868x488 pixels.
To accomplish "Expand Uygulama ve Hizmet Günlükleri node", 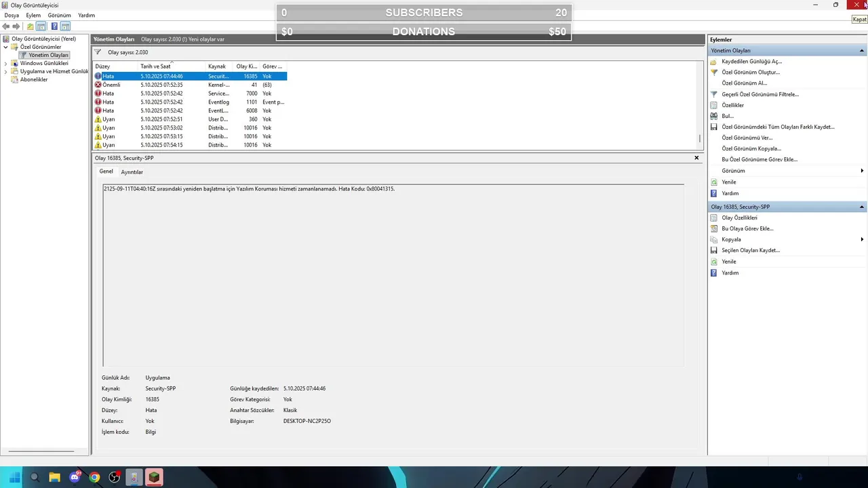I will pos(6,71).
